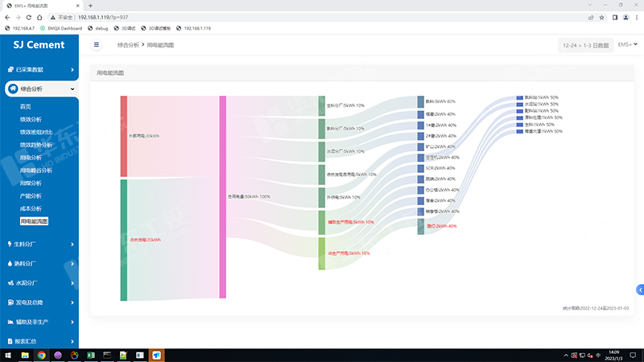
Task: Open the EMQX Dashboard bookmark
Action: click(66, 28)
